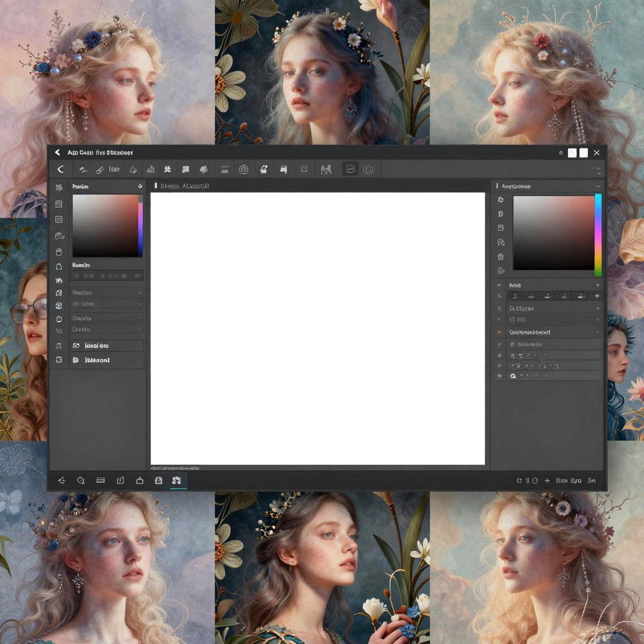Open the first dropdown below left swatches
The image size is (644, 644).
coord(106,292)
